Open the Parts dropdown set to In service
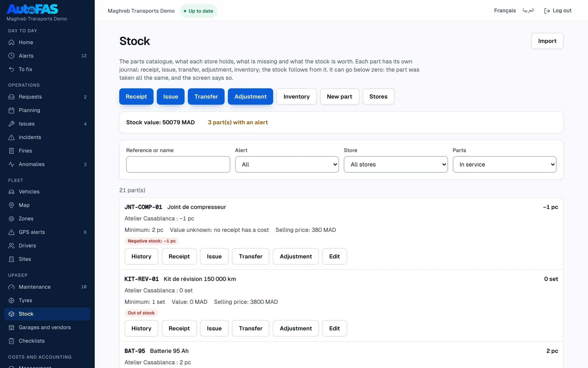Screen dimensions: 588x368 click(504, 165)
